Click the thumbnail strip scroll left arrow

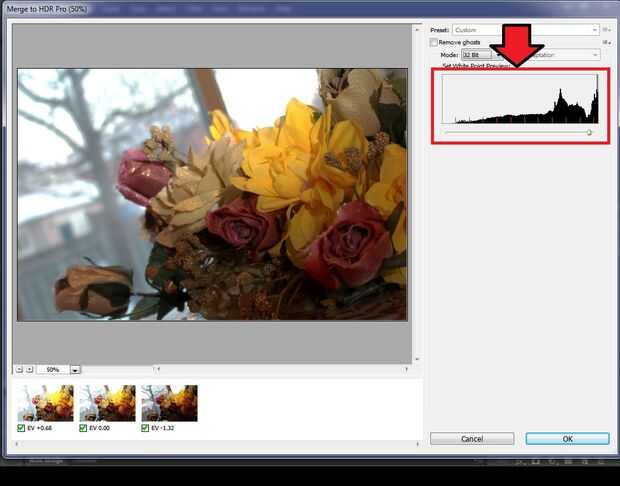coord(16,444)
